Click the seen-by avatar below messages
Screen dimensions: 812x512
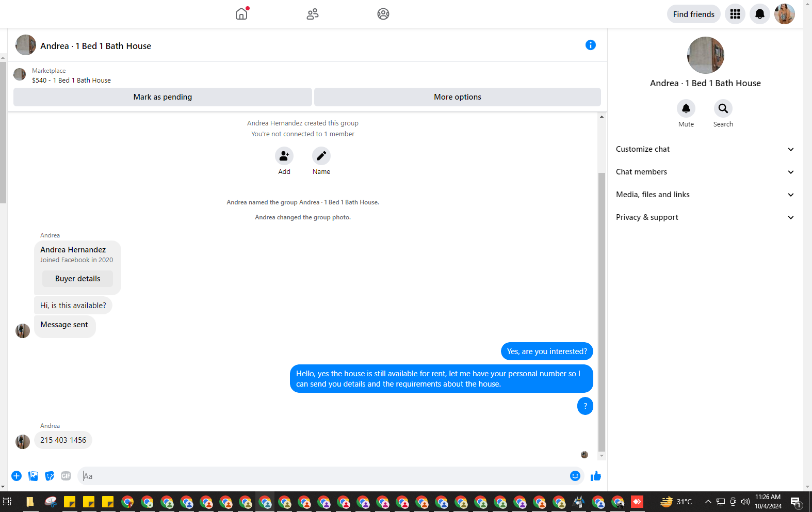pos(584,455)
